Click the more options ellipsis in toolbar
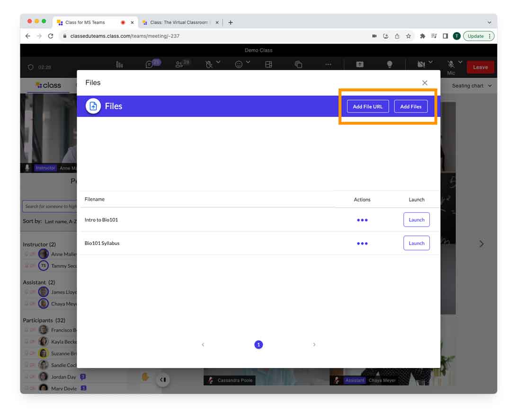 (328, 65)
